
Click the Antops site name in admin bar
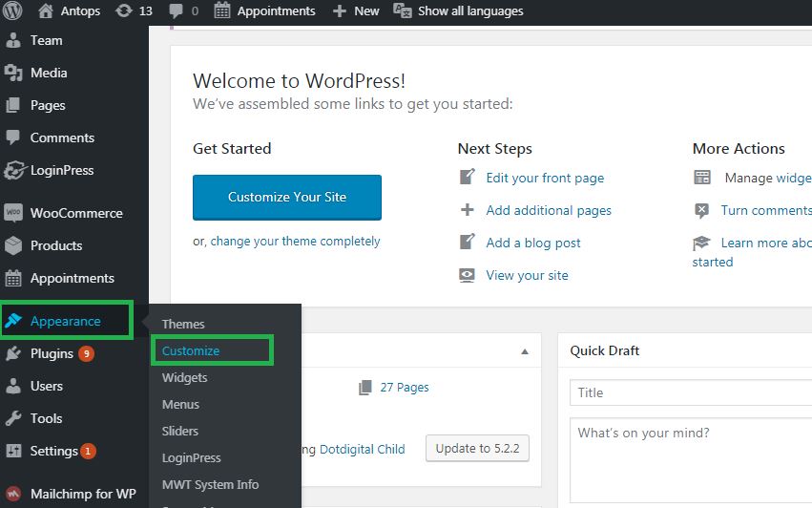pyautogui.click(x=80, y=11)
